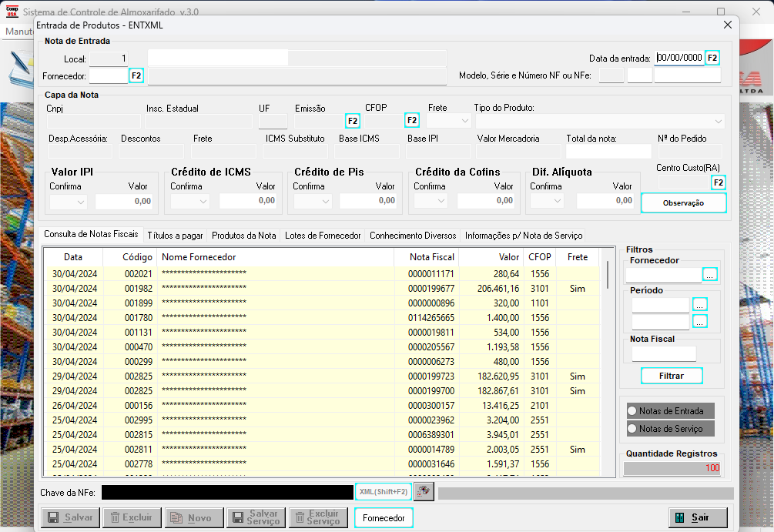The width and height of the screenshot is (774, 532).
Task: Select row with Nota Fiscal 0000199700
Action: click(x=322, y=391)
